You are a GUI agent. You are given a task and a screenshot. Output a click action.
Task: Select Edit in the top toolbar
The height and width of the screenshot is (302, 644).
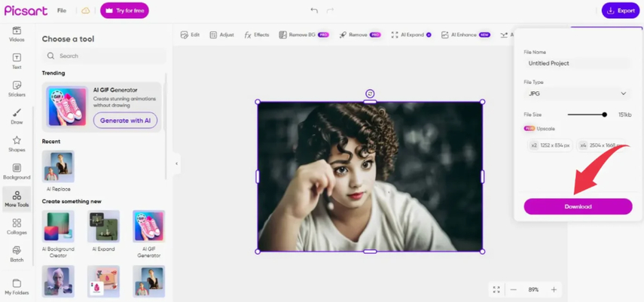coord(190,35)
